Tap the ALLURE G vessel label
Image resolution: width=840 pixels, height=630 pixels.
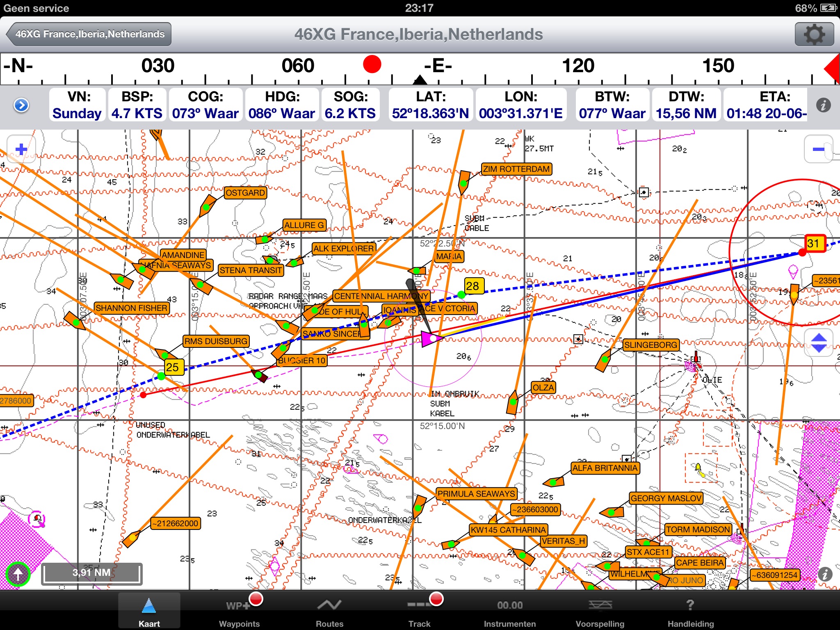pyautogui.click(x=304, y=225)
